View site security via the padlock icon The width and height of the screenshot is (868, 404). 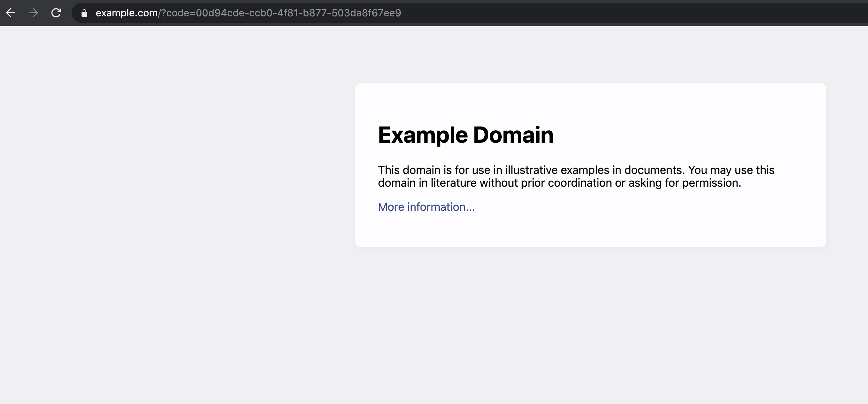tap(84, 13)
